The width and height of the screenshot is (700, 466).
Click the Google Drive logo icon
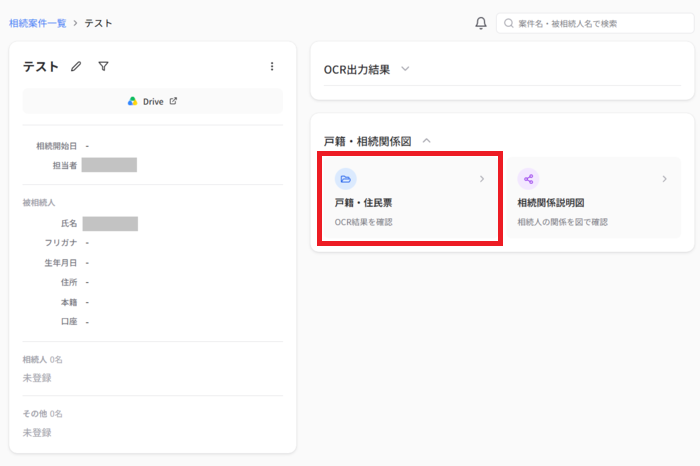pos(133,101)
